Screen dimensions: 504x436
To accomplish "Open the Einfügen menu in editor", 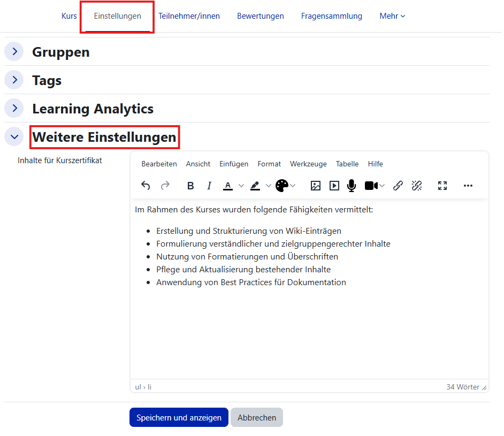I will 233,164.
